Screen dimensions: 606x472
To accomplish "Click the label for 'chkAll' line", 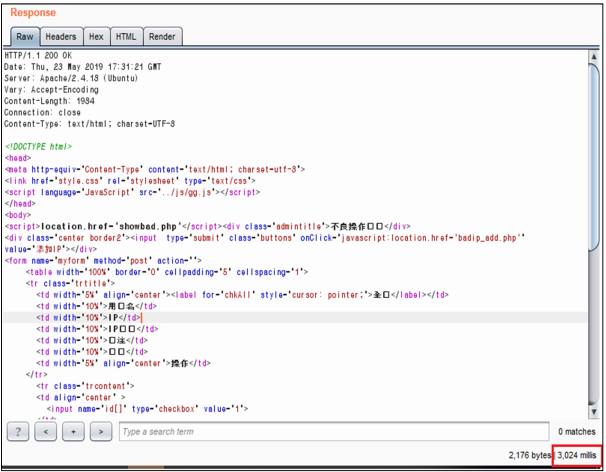I will (242, 295).
